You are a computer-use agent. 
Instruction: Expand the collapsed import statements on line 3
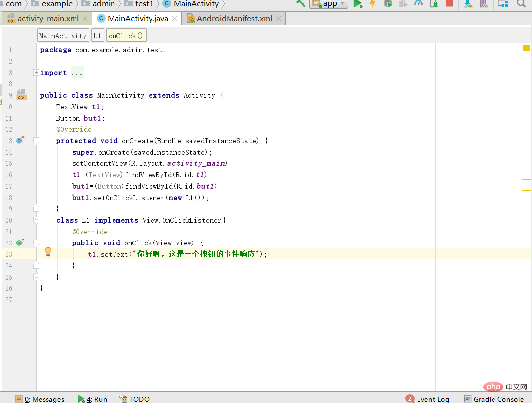click(36, 72)
